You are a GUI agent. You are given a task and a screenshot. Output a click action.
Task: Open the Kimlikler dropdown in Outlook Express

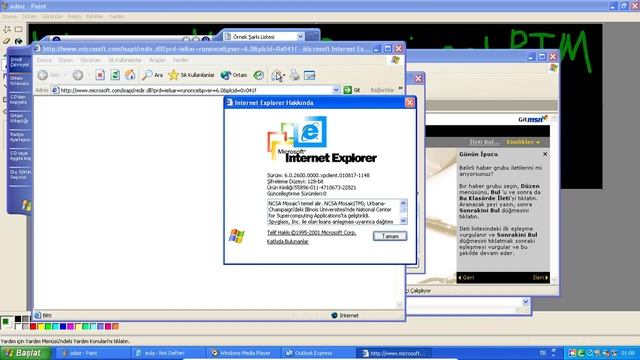[x=523, y=142]
